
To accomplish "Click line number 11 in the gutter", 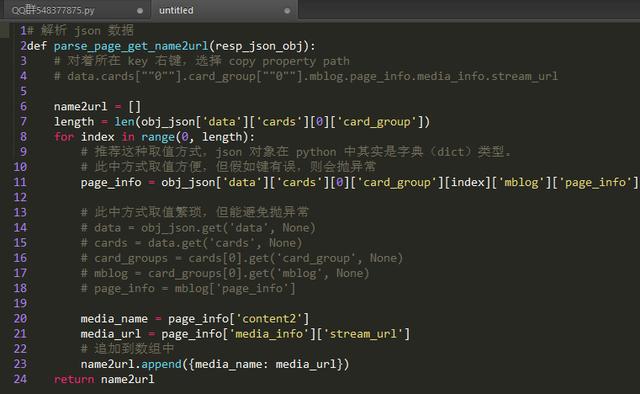I will pyautogui.click(x=20, y=182).
